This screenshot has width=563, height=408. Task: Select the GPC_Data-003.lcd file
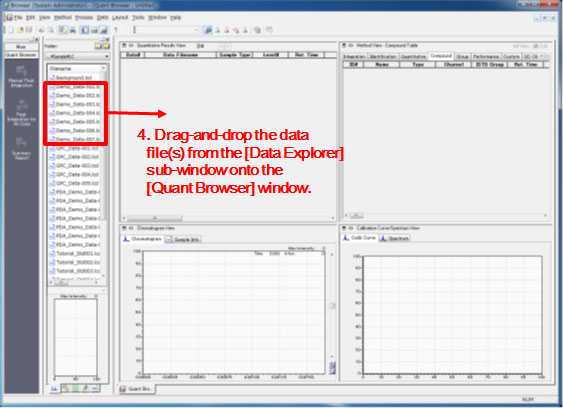74,166
